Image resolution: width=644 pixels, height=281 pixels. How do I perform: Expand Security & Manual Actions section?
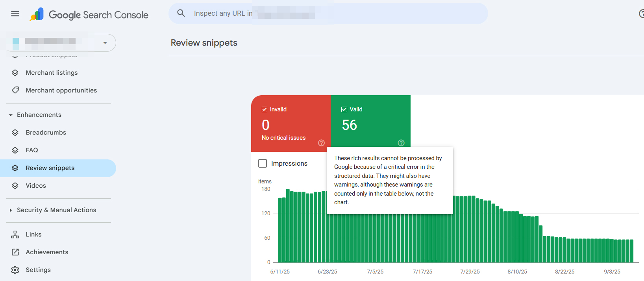pos(11,210)
